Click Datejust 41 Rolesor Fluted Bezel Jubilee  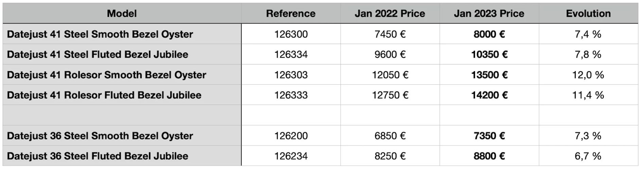(104, 95)
